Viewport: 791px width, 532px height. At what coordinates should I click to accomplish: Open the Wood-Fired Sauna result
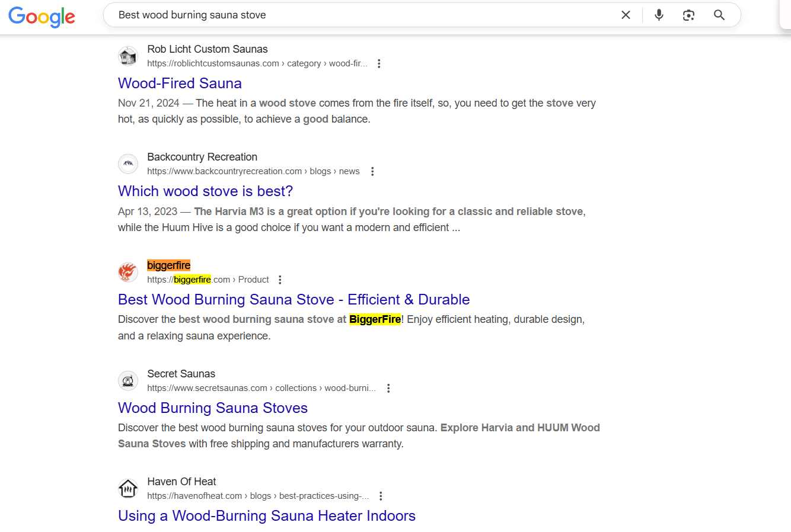[x=179, y=83]
